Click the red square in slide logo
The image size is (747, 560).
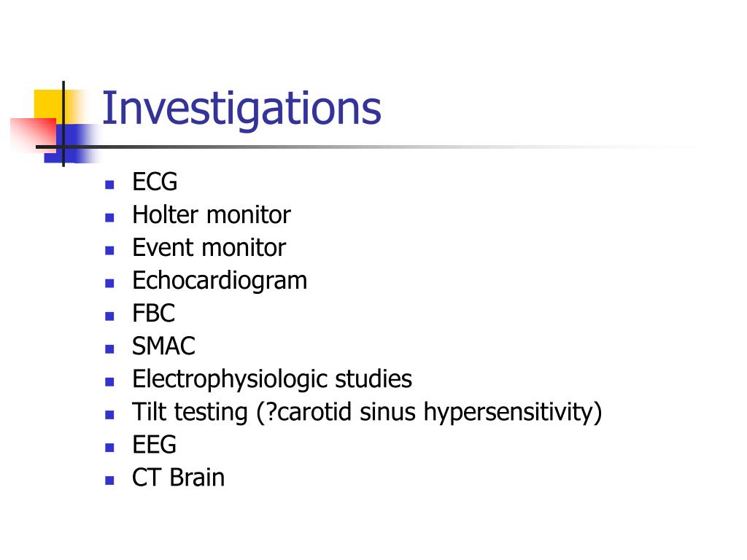point(32,133)
